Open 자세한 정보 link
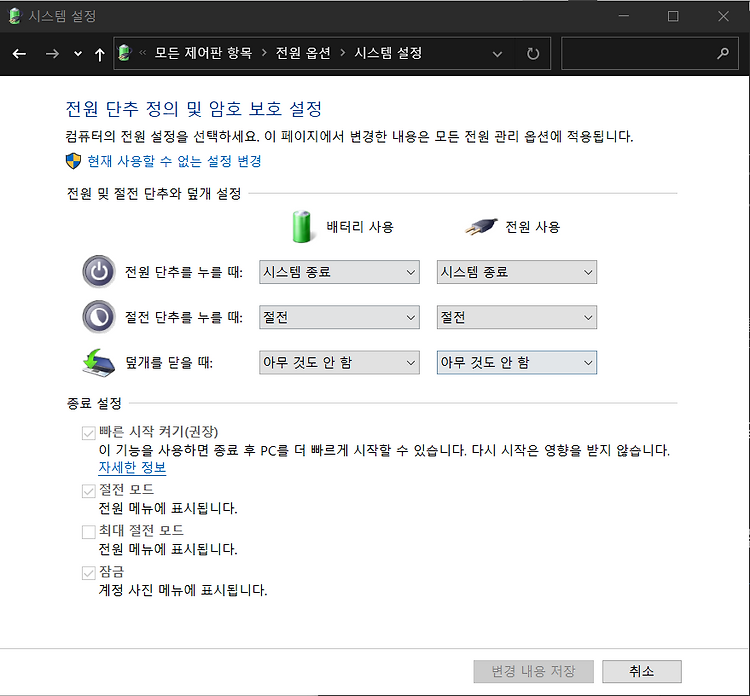750x696 pixels. (132, 467)
